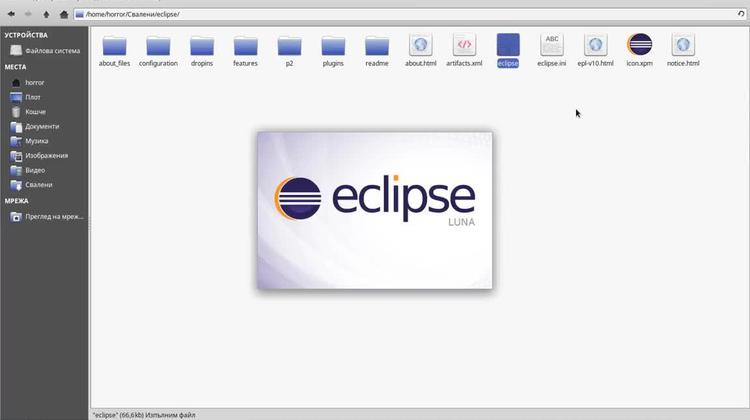Click the МРЕЖА section header
Image resolution: width=750 pixels, height=420 pixels.
(17, 201)
